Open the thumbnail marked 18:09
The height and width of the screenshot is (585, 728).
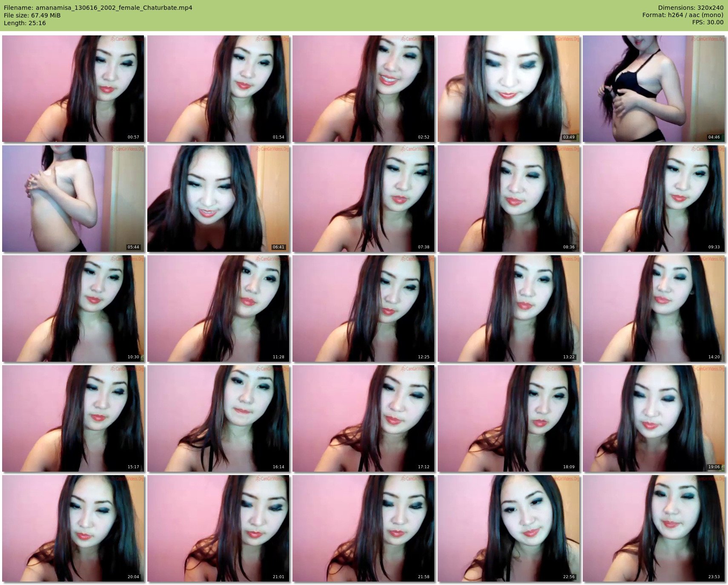(x=508, y=418)
